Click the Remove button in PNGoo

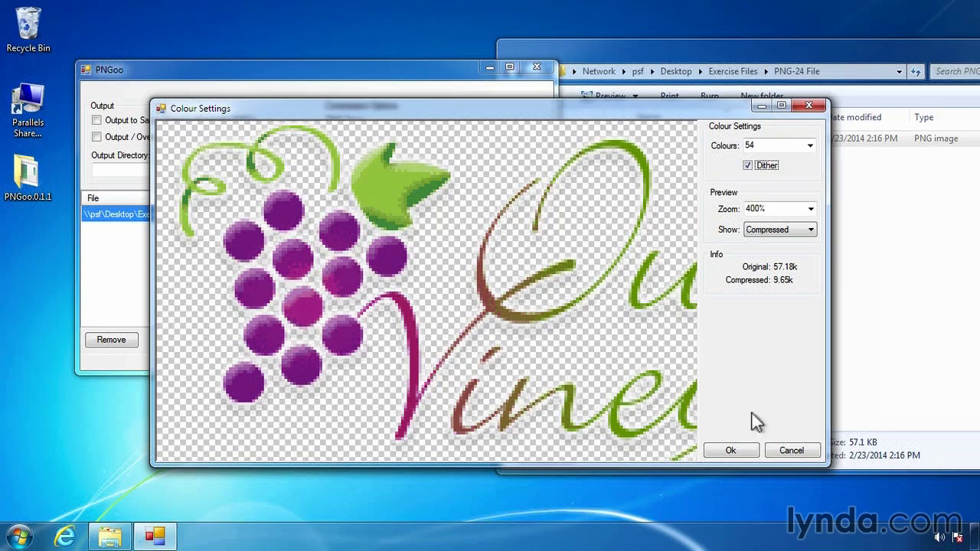pos(111,340)
